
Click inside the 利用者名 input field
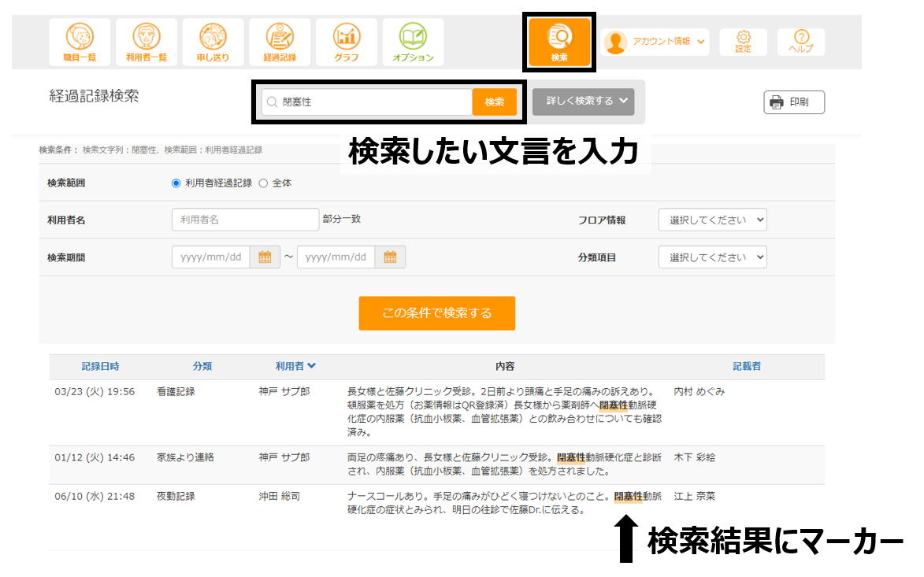[244, 220]
